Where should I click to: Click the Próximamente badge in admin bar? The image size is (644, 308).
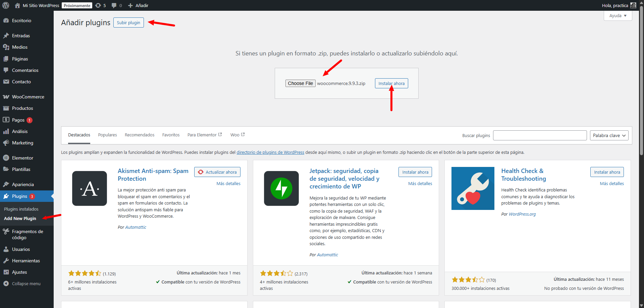77,5
